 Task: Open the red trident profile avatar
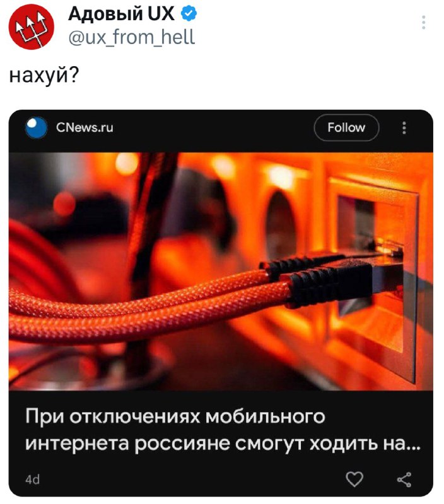(31, 26)
